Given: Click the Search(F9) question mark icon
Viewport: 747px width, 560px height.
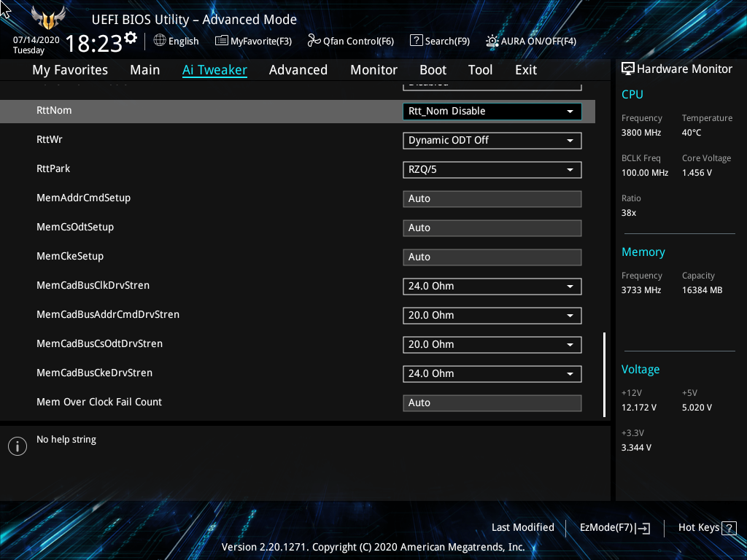Looking at the screenshot, I should click(416, 41).
